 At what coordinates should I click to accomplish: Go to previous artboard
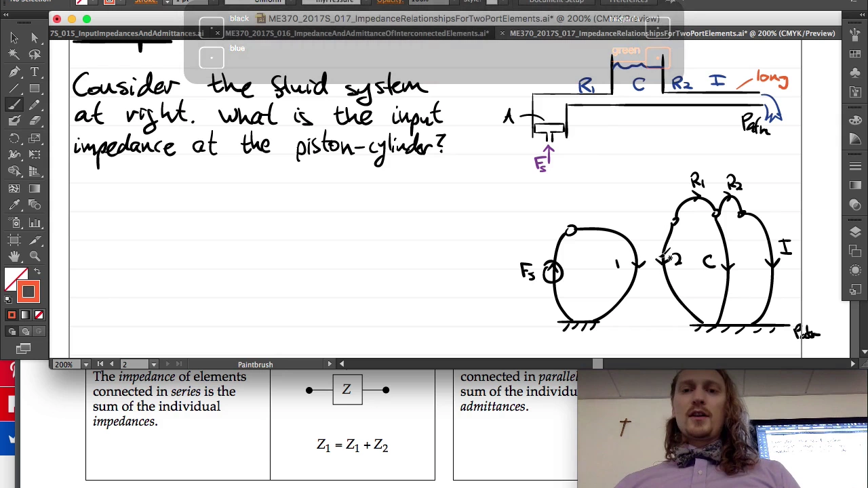tap(112, 365)
